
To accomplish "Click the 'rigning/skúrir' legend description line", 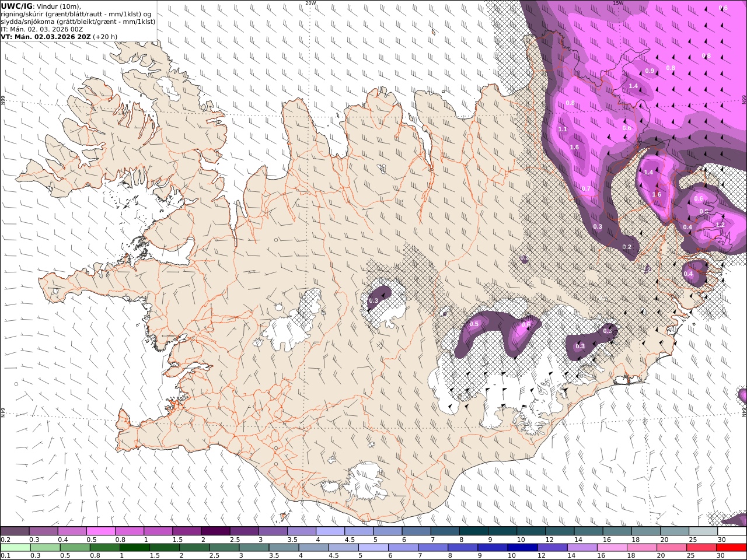I will click(76, 14).
